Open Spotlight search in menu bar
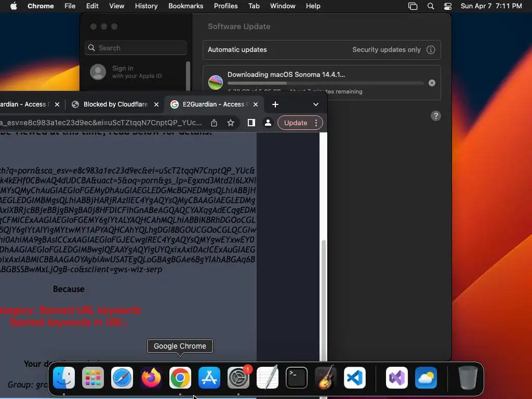532x399 pixels. coord(431,6)
